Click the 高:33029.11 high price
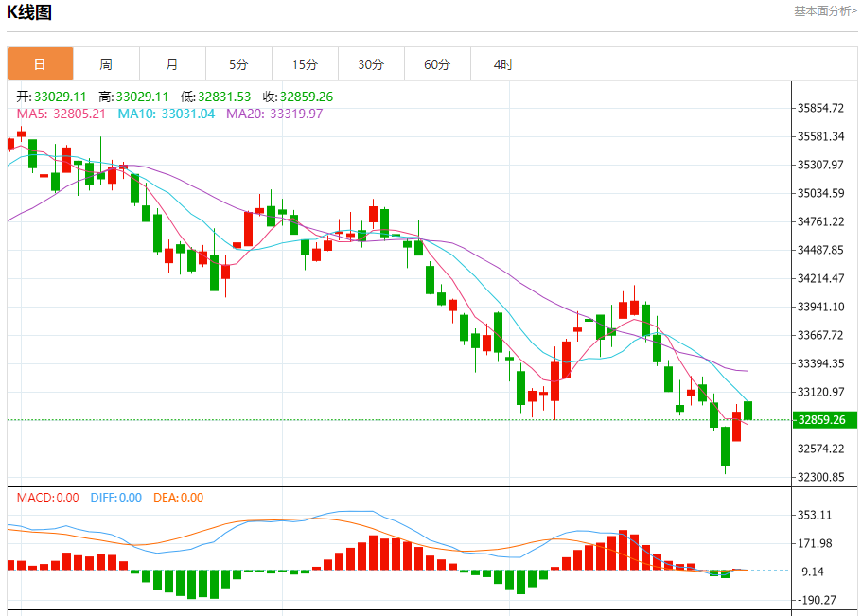The image size is (862, 616). click(133, 97)
